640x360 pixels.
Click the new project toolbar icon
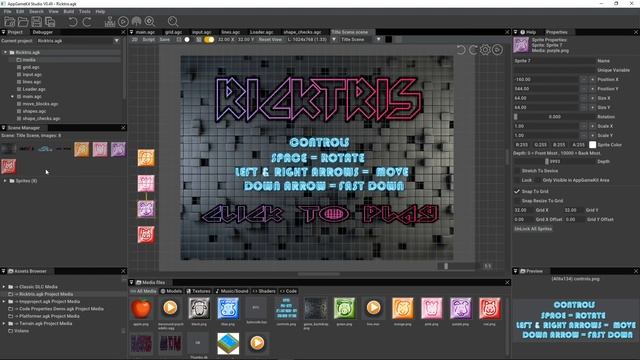coord(10,22)
